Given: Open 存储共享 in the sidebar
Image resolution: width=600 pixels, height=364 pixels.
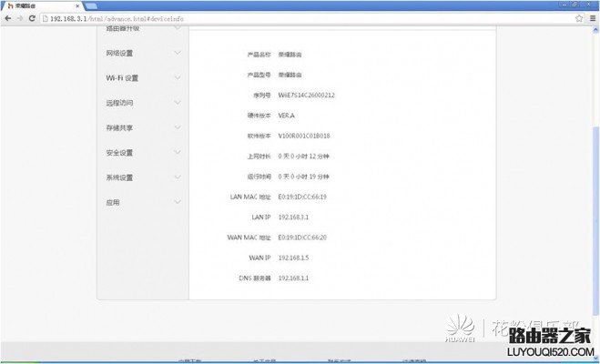Looking at the screenshot, I should [119, 127].
